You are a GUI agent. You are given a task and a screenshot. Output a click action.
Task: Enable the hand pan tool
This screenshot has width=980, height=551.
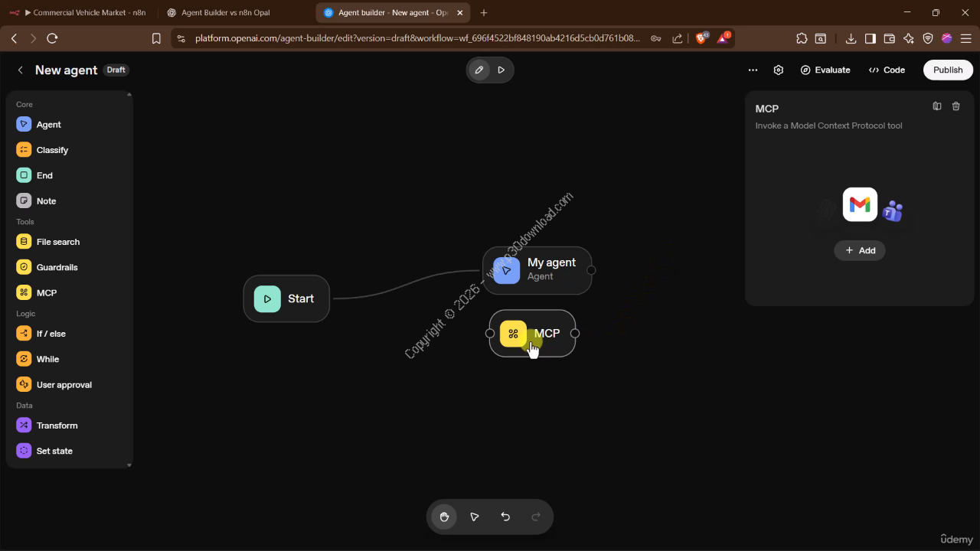(444, 517)
